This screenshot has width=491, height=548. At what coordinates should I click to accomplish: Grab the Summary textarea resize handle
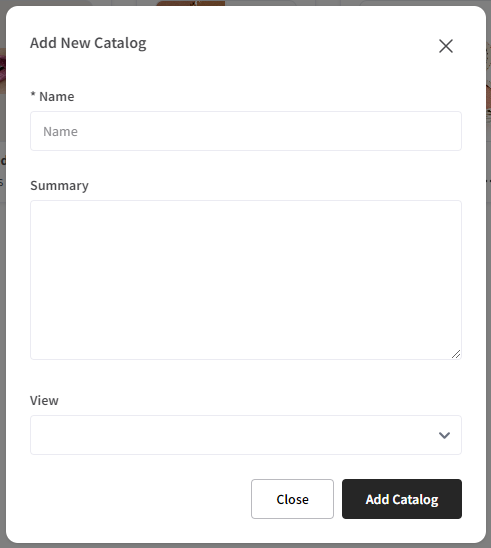pos(456,354)
